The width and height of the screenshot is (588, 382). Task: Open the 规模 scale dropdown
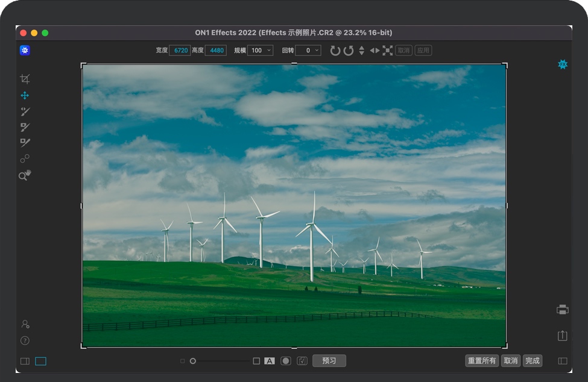pos(261,51)
